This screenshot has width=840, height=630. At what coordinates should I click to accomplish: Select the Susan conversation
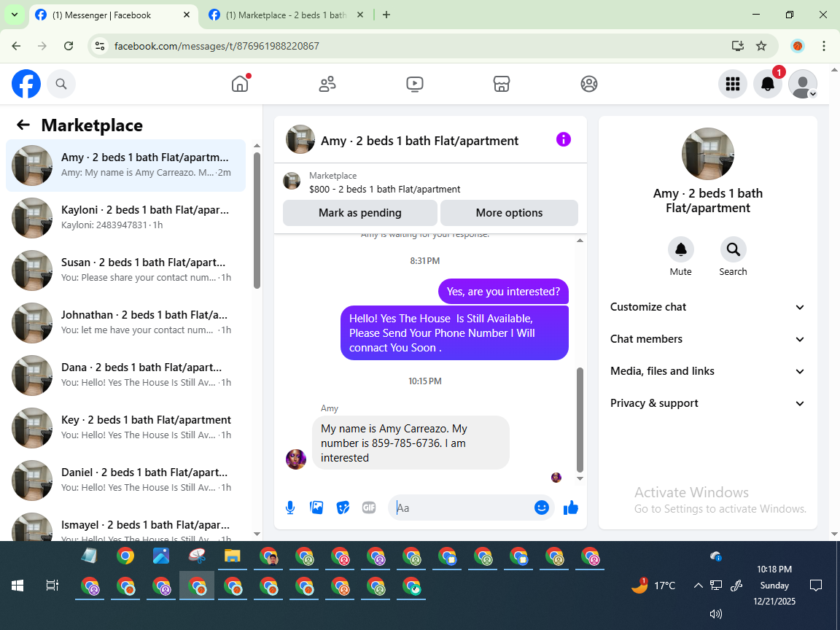coord(125,270)
